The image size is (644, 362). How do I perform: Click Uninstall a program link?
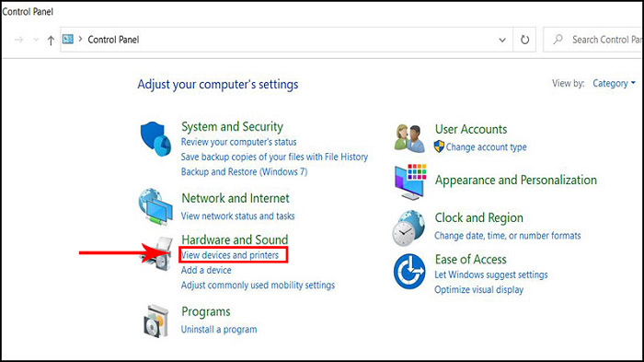point(219,330)
